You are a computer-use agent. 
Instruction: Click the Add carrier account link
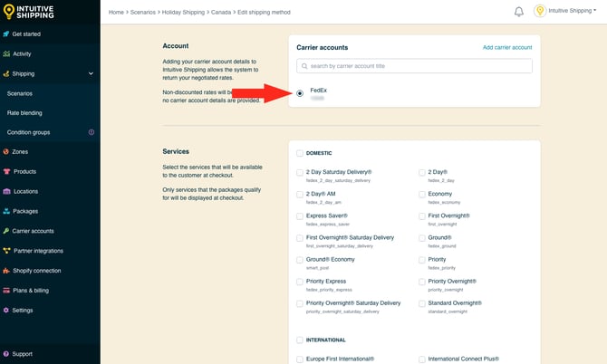point(506,47)
